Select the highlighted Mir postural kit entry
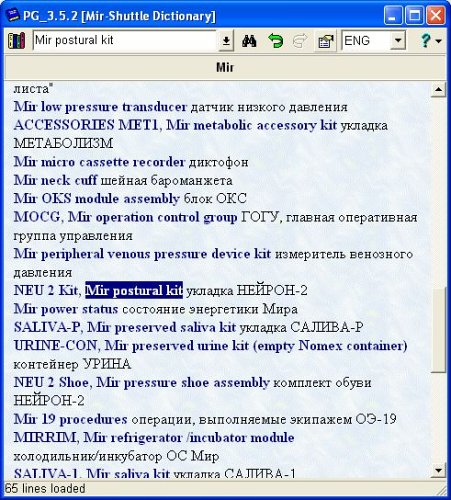The width and height of the screenshot is (451, 500). [134, 290]
